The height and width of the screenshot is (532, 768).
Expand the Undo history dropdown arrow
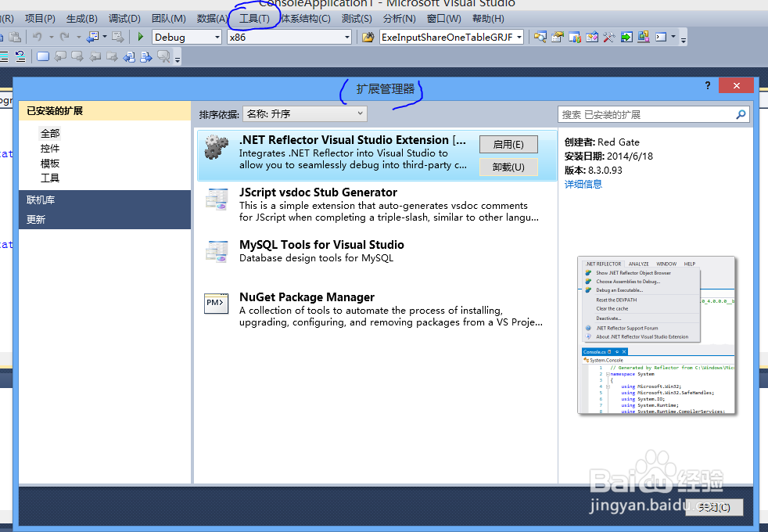point(51,37)
